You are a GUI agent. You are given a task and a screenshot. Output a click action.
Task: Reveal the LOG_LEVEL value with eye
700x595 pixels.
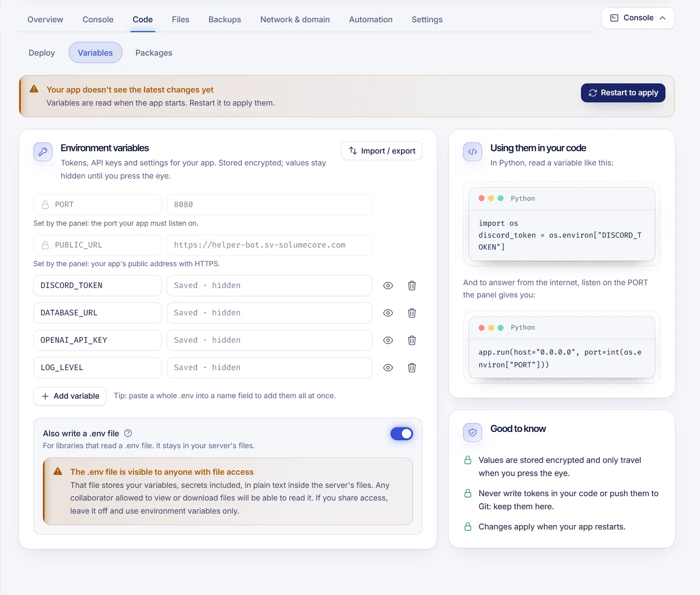pos(388,368)
